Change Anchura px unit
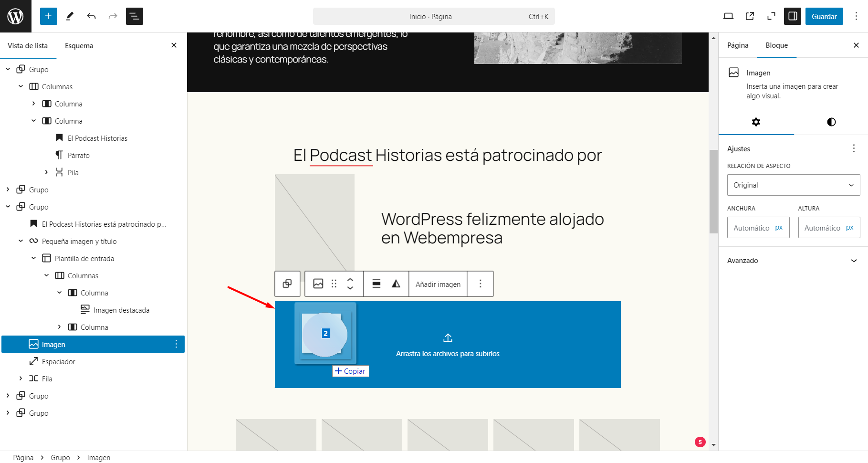The image size is (868, 463). [779, 228]
